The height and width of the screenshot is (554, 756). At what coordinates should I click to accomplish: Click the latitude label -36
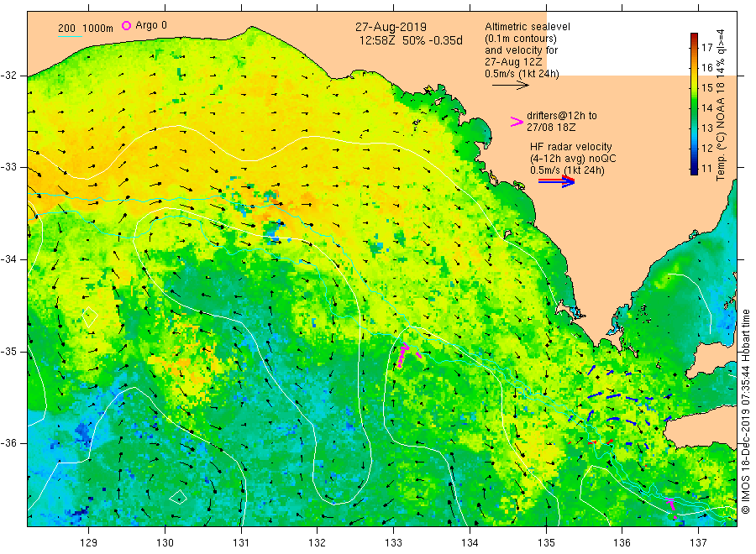(x=9, y=442)
